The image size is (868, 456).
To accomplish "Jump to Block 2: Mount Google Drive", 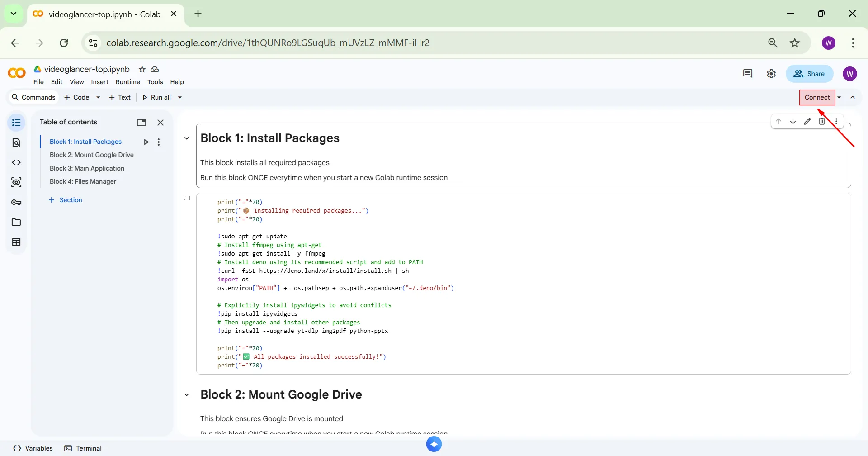I will coord(92,155).
